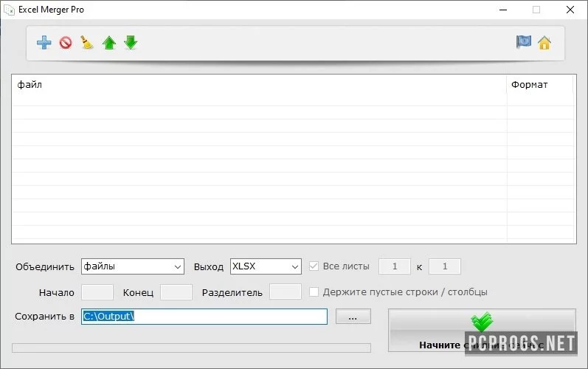Viewport: 588px width, 369px height.
Task: Remove selected file with red prohibition icon
Action: tap(66, 42)
